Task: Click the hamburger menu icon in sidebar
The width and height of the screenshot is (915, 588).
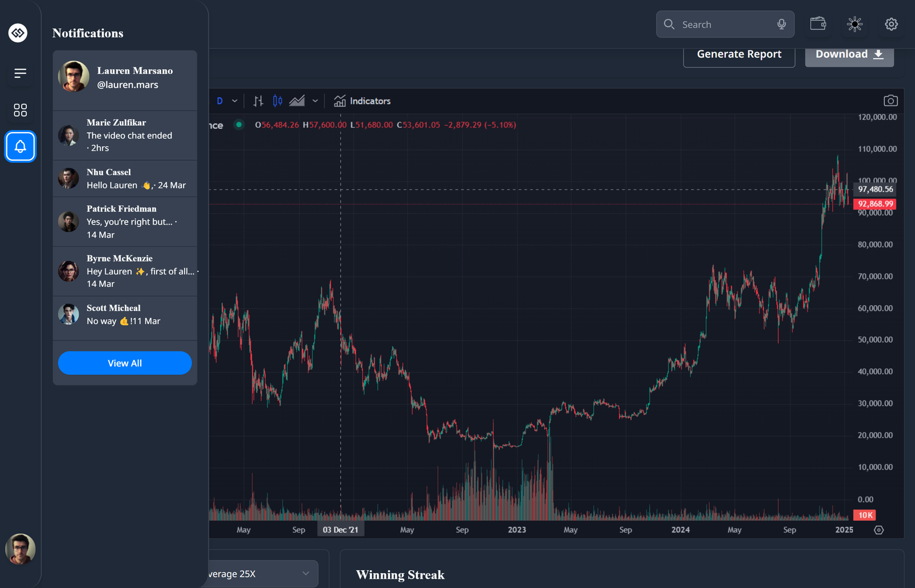Action: pyautogui.click(x=21, y=73)
